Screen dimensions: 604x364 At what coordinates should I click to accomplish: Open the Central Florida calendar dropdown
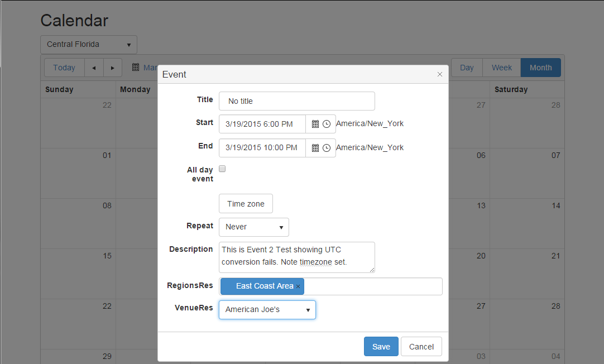89,45
